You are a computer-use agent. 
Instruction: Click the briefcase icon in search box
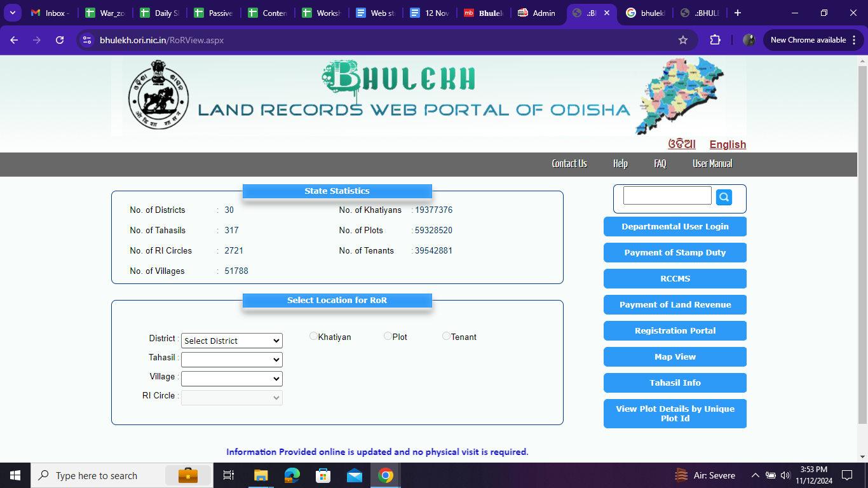click(x=187, y=475)
